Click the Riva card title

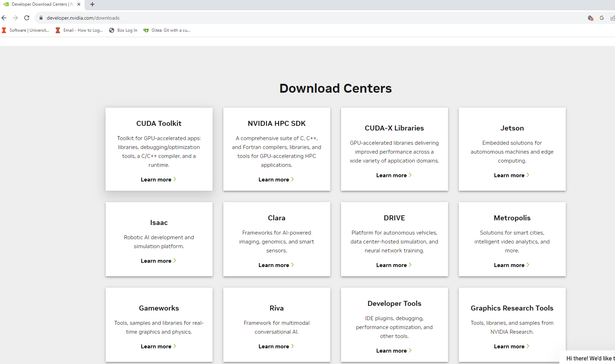click(276, 308)
